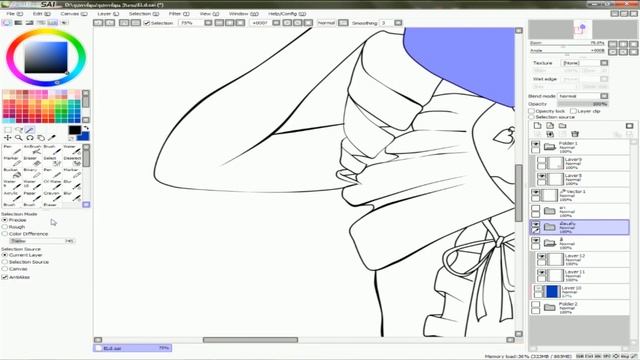This screenshot has height=360, width=640.
Task: Select the magic wand tool
Action: coord(30,130)
